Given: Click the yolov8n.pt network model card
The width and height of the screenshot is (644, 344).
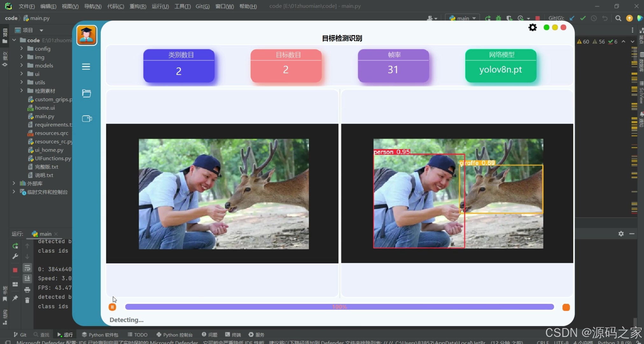Looking at the screenshot, I should [x=500, y=66].
